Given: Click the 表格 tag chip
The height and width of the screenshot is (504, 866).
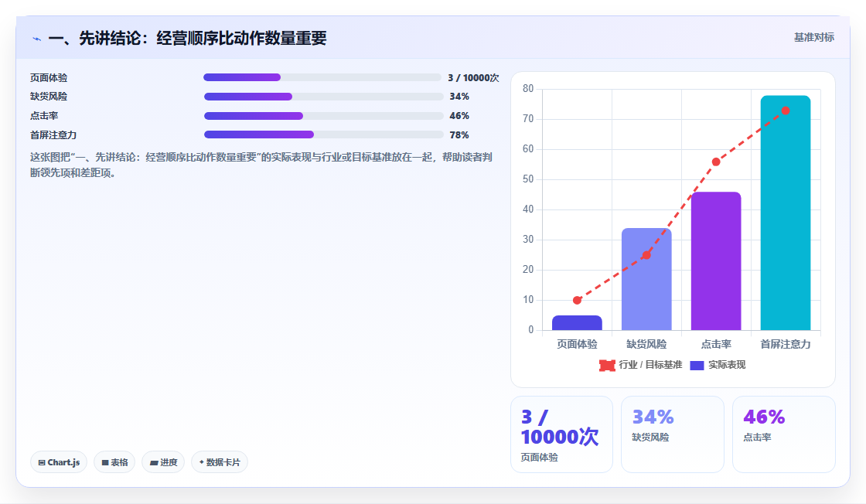Looking at the screenshot, I should (x=114, y=462).
